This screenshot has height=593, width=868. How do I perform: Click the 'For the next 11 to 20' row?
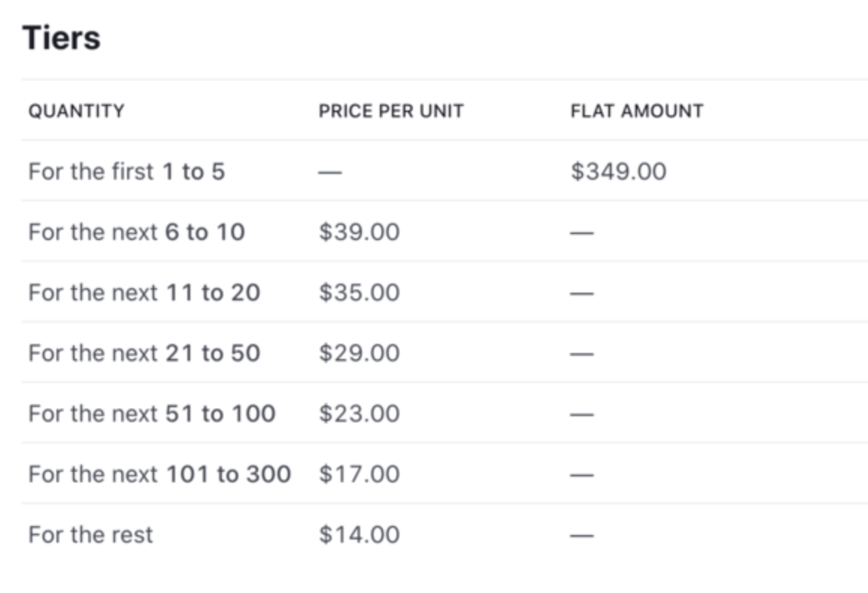pyautogui.click(x=445, y=292)
